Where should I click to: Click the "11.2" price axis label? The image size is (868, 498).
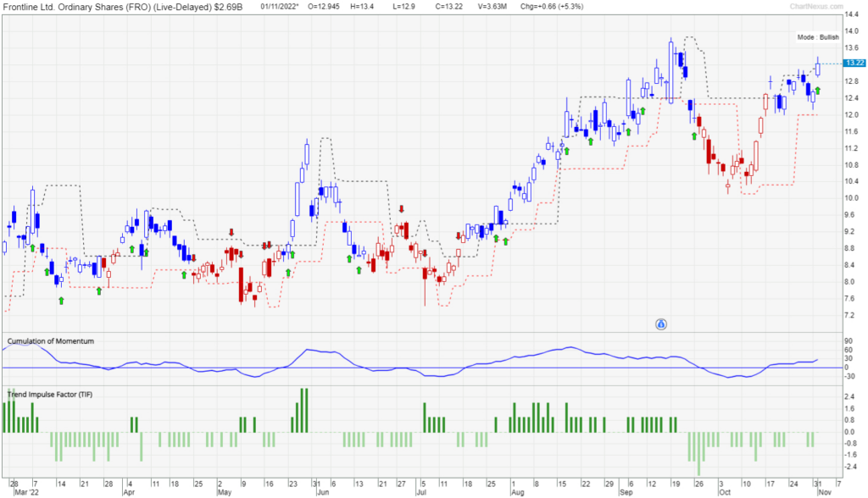[x=851, y=148]
